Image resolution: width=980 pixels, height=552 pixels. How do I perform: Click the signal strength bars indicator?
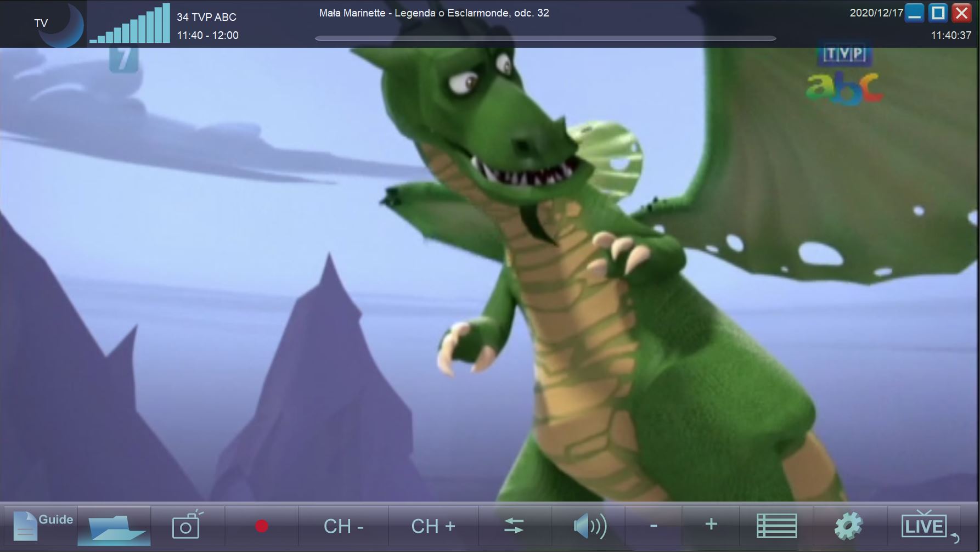[129, 24]
